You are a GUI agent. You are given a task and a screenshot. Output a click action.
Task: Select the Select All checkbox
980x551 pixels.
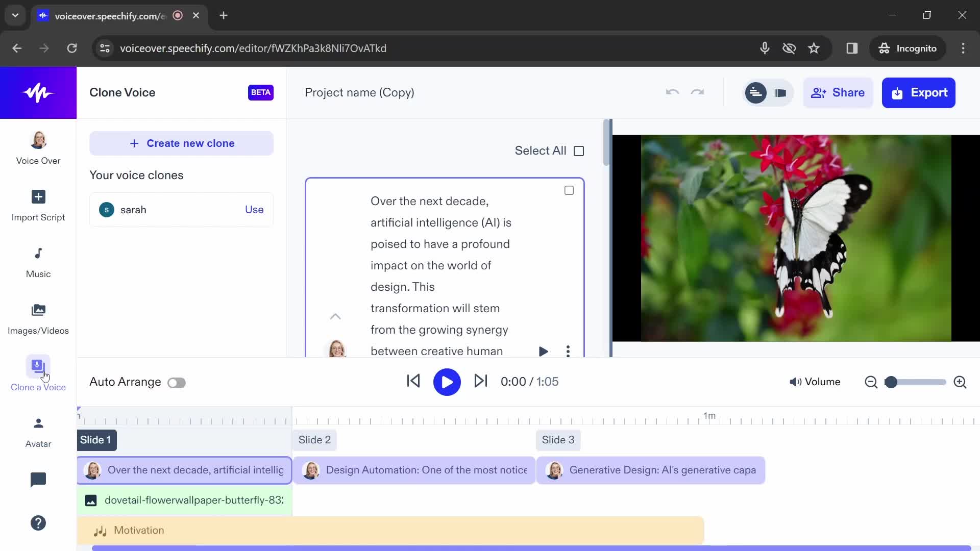click(578, 150)
